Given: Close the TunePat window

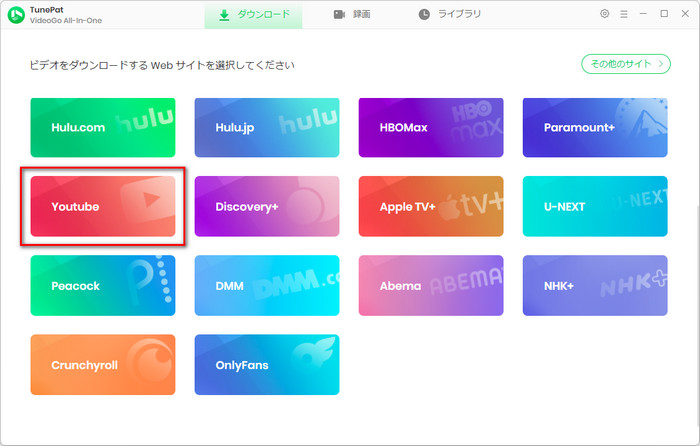Looking at the screenshot, I should pyautogui.click(x=685, y=14).
